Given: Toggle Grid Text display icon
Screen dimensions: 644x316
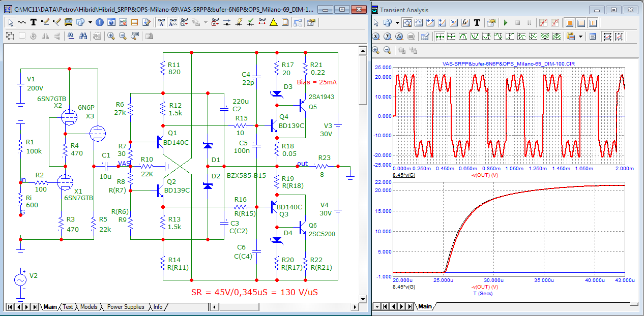Looking at the screenshot, I should point(161,22).
